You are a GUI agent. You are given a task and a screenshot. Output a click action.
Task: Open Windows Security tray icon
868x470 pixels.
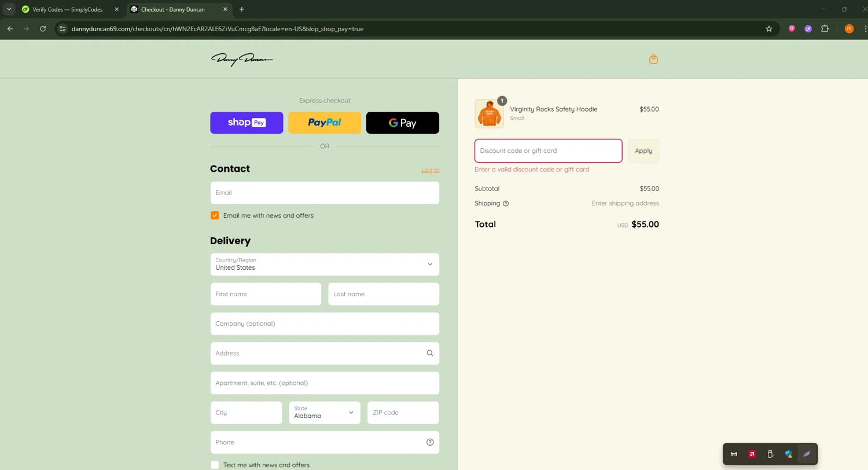(x=788, y=454)
